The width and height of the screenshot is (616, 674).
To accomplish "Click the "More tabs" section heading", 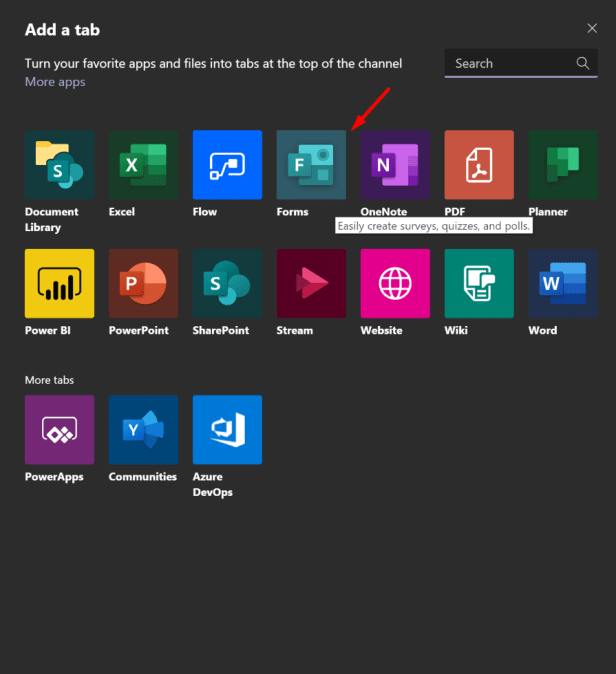I will tap(49, 380).
